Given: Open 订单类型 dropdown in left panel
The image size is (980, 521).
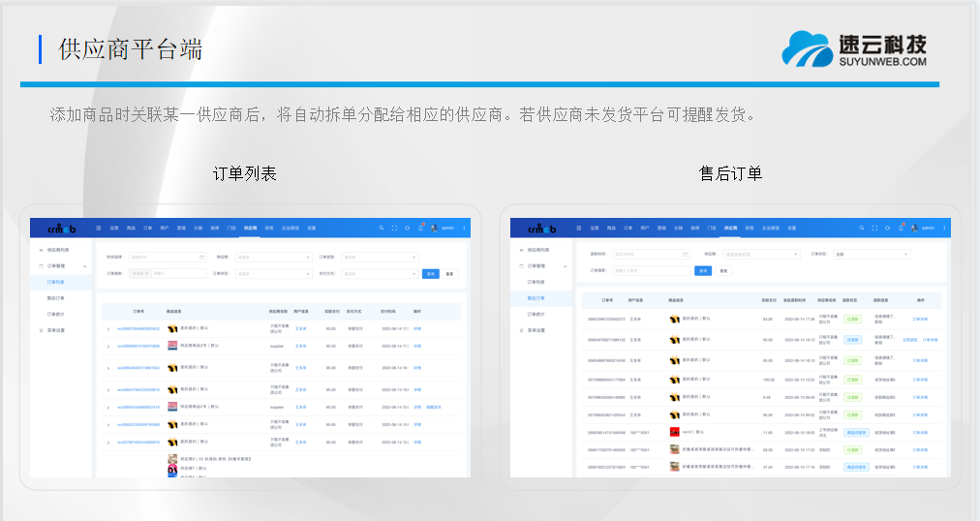Looking at the screenshot, I should coord(380,257).
